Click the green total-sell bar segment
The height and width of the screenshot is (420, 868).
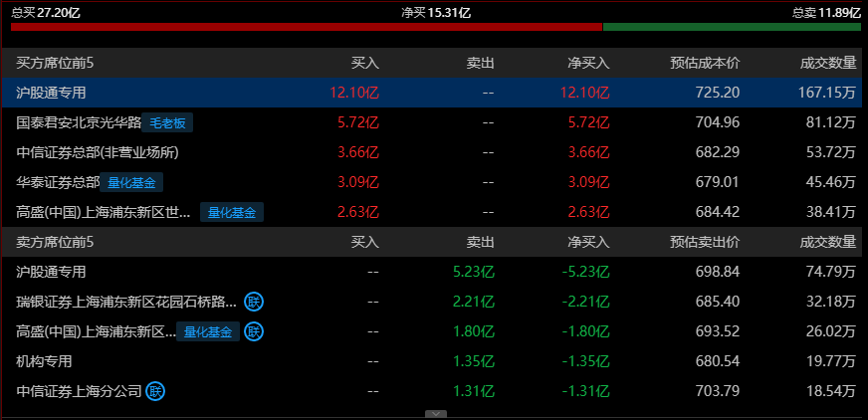pos(734,27)
